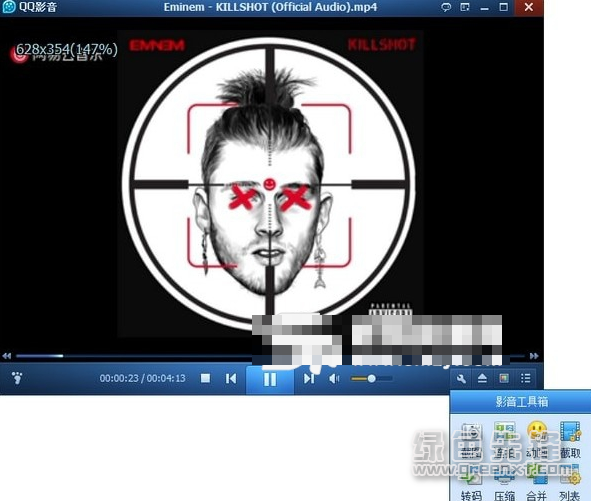
Task: Click the feedback chat icon in title bar
Action: coord(446,7)
